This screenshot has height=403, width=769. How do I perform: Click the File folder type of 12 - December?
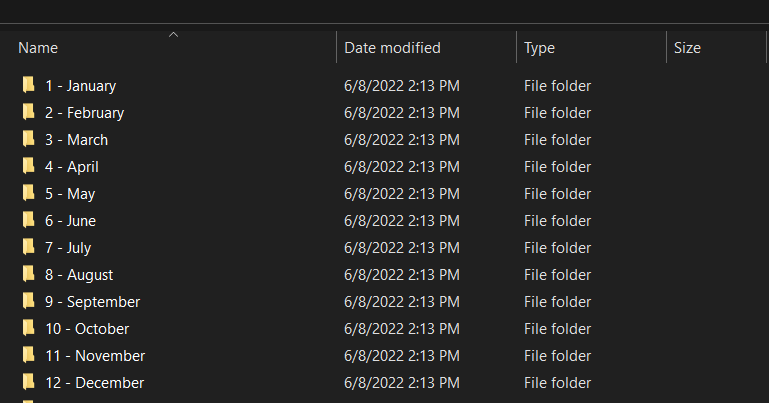(557, 383)
